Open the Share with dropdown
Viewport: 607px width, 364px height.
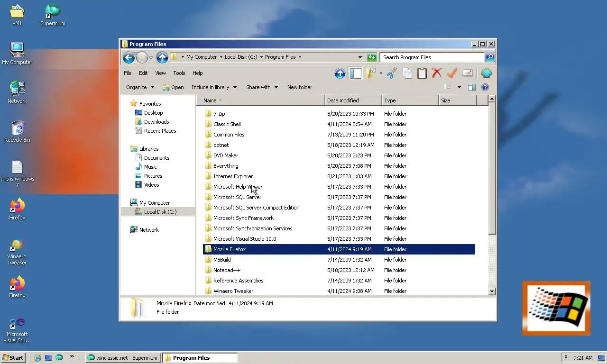coord(262,87)
